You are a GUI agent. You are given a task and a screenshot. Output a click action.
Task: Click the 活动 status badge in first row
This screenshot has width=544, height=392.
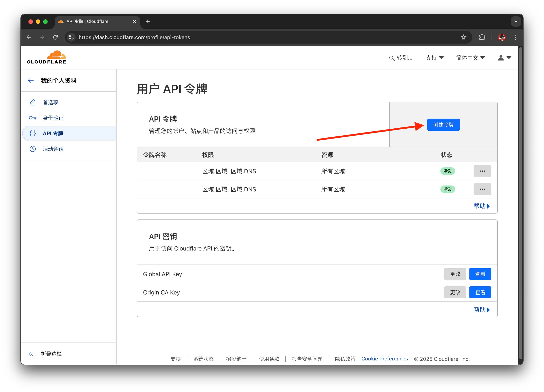[x=448, y=171]
